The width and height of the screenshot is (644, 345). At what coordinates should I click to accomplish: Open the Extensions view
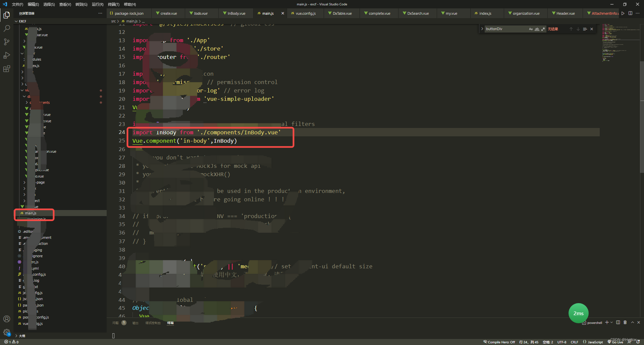(x=6, y=69)
